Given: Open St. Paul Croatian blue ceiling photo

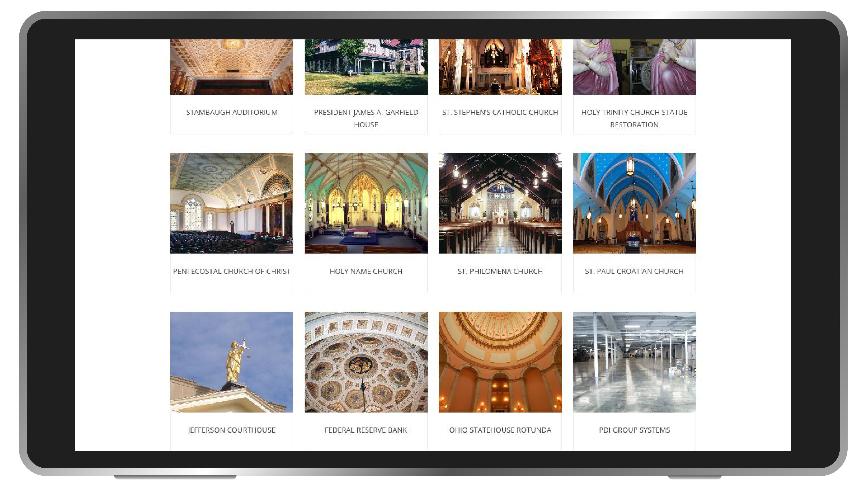Looking at the screenshot, I should (634, 203).
